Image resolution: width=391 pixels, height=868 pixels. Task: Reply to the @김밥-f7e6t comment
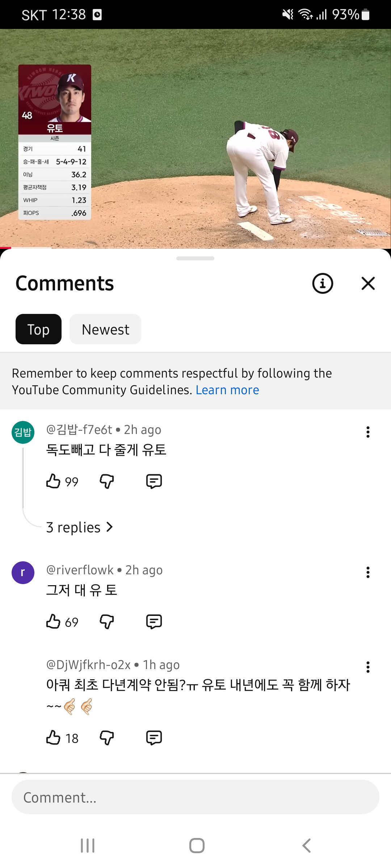pos(154,481)
